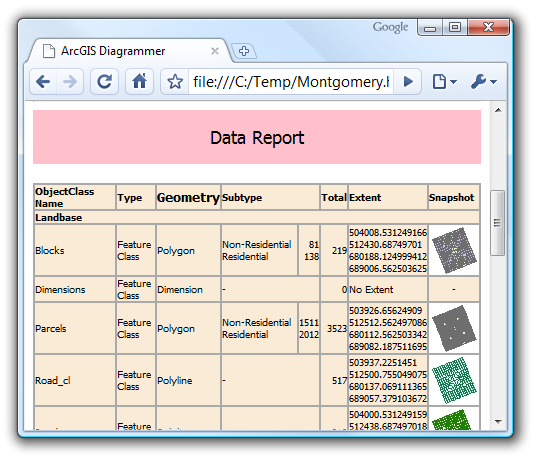The image size is (533, 457).
Task: Bookmark this page with the star icon
Action: 175,82
